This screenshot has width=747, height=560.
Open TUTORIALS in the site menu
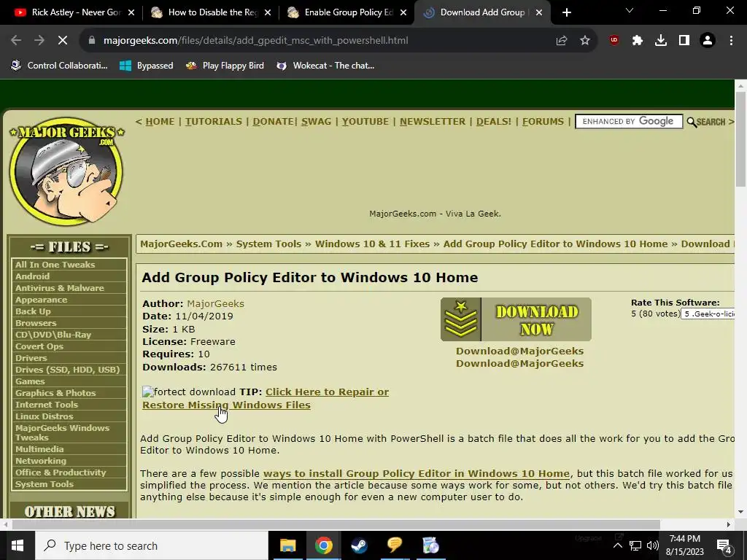(214, 122)
